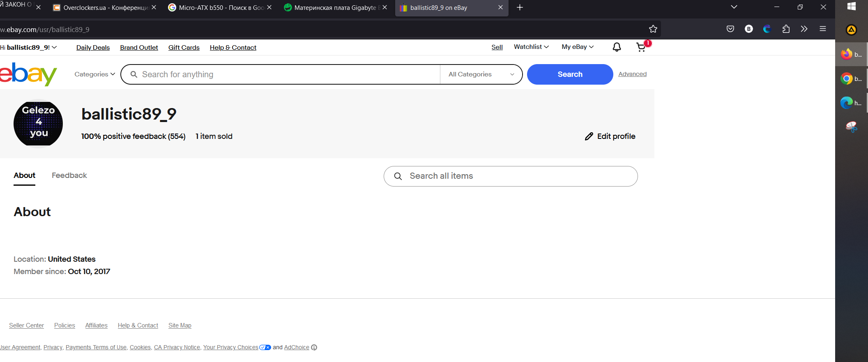
Task: Open the white B extension icon
Action: (x=749, y=29)
